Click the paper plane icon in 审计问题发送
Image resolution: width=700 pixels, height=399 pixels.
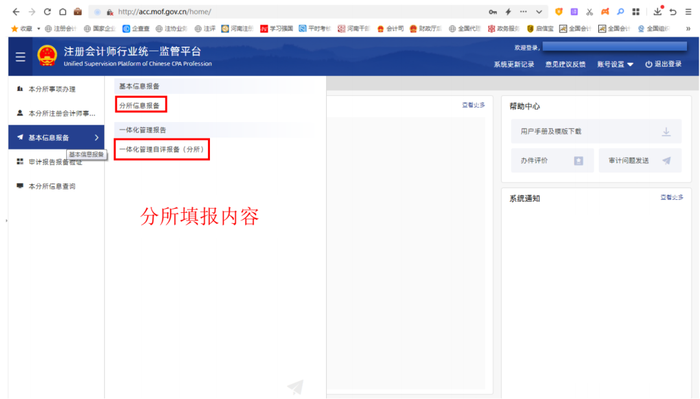click(x=667, y=161)
